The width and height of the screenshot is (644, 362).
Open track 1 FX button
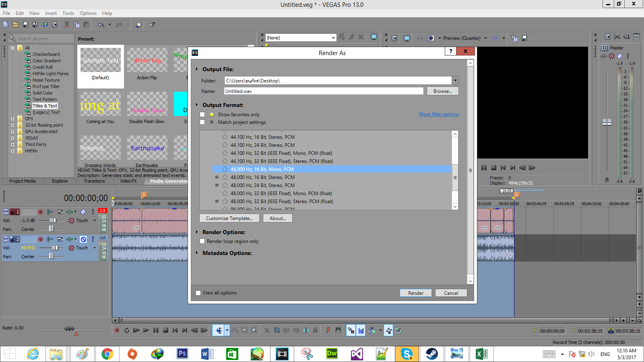tap(70, 212)
